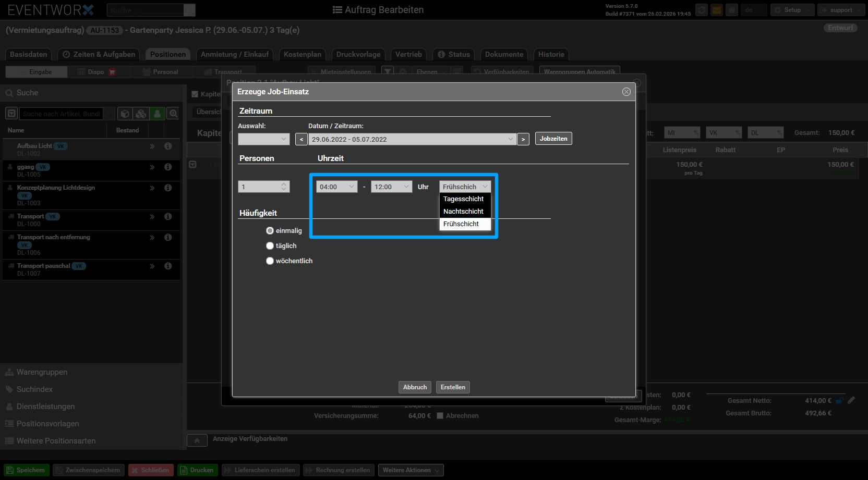This screenshot has height=480, width=868.
Task: Select the täglich frequency option
Action: click(x=270, y=246)
